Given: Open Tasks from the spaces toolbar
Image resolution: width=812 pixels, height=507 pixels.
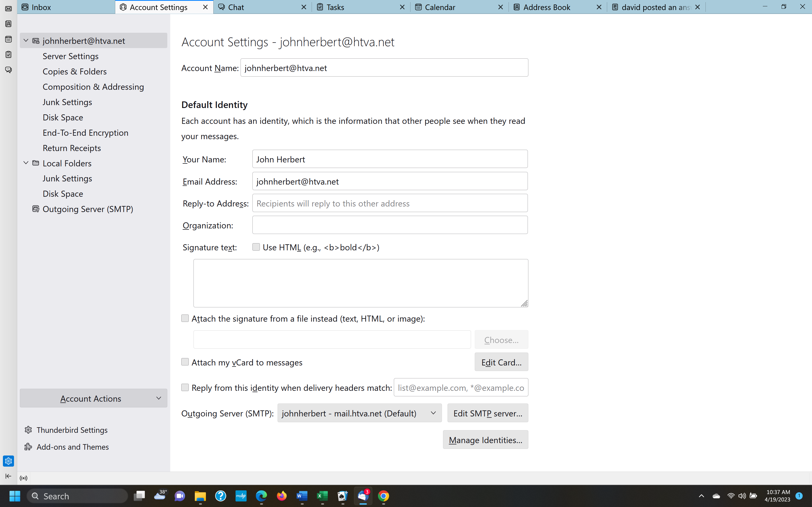Looking at the screenshot, I should click(x=8, y=54).
